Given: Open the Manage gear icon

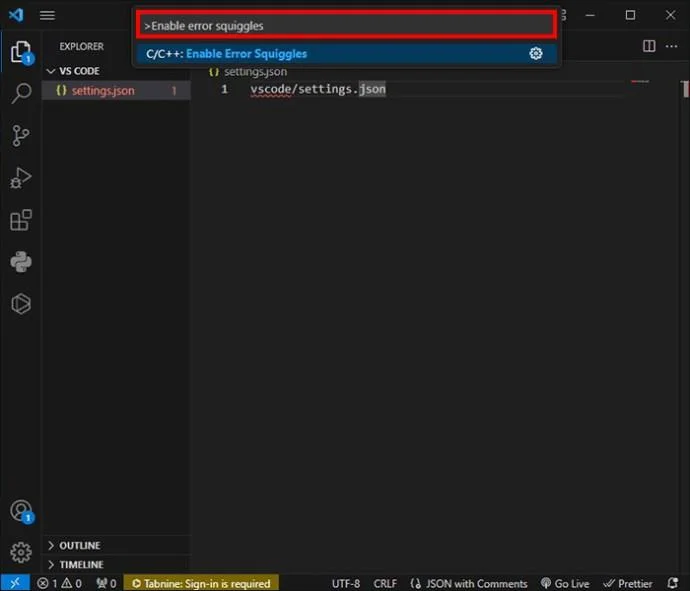Looking at the screenshot, I should tap(21, 552).
